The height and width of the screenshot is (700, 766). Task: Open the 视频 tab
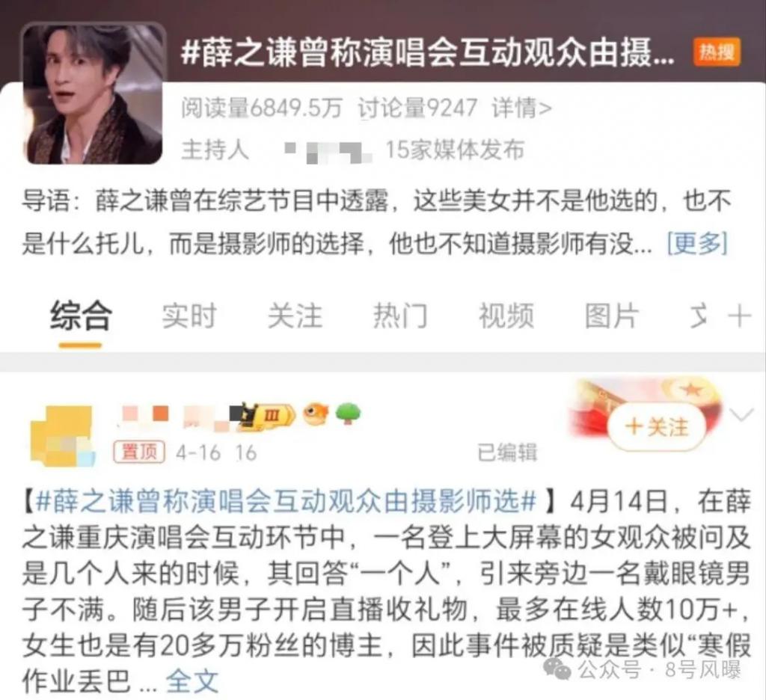click(x=506, y=316)
